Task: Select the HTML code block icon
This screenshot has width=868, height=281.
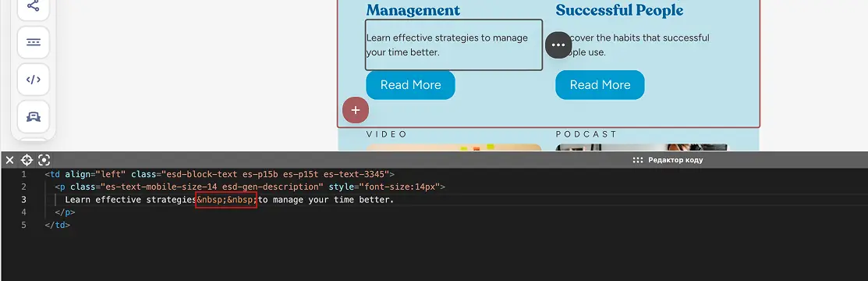Action: [34, 80]
